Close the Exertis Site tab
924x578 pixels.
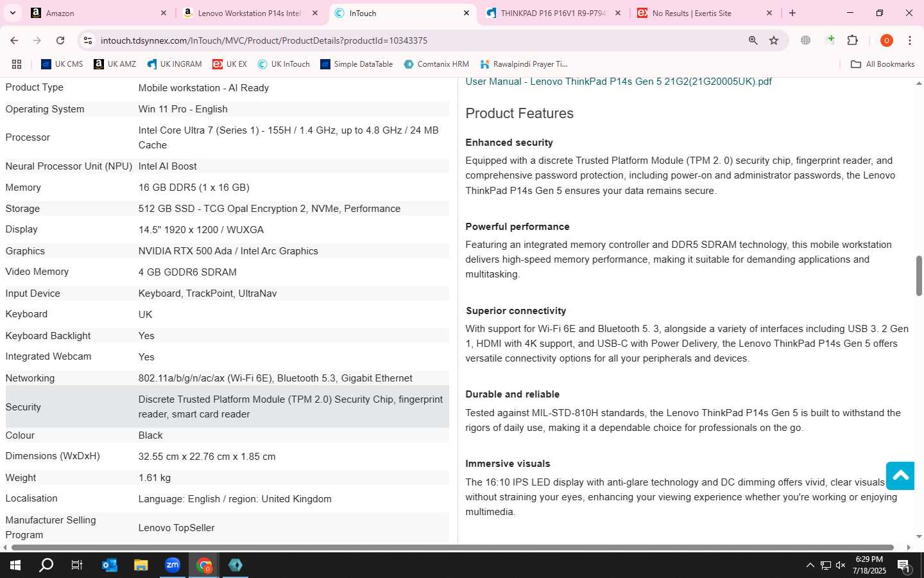coord(769,13)
